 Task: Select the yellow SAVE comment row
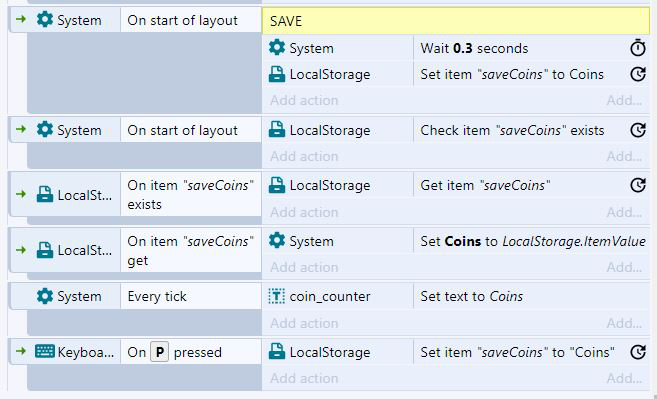(456, 21)
